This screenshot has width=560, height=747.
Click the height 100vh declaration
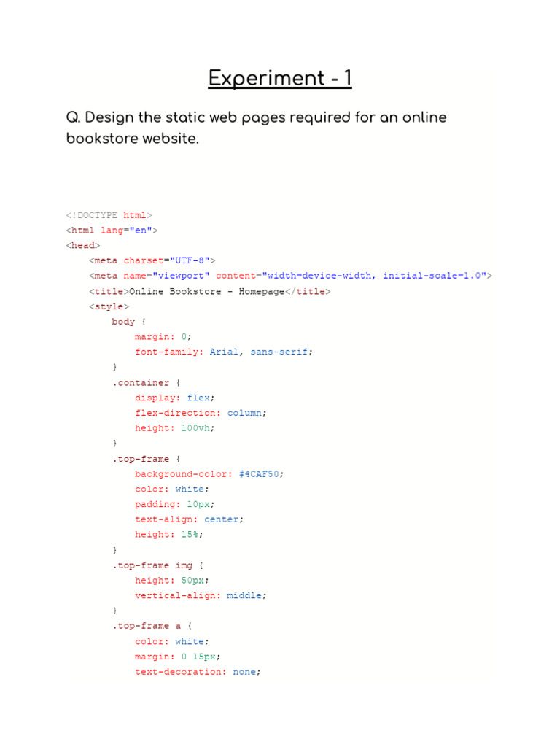coord(175,428)
